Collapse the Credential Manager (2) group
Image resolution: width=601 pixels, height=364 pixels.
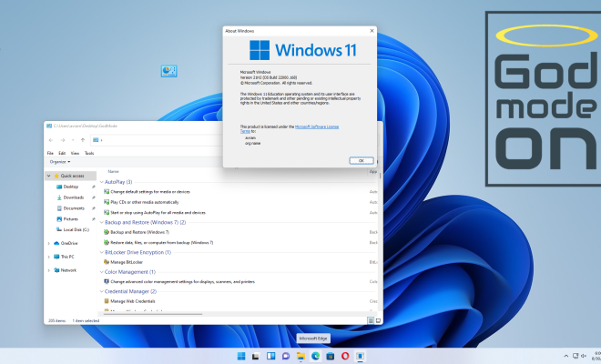coord(102,291)
